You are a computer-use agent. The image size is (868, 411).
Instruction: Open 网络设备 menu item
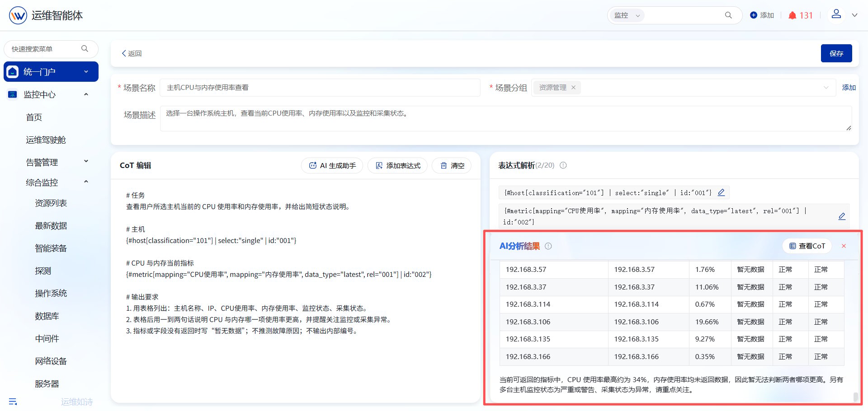(51, 361)
